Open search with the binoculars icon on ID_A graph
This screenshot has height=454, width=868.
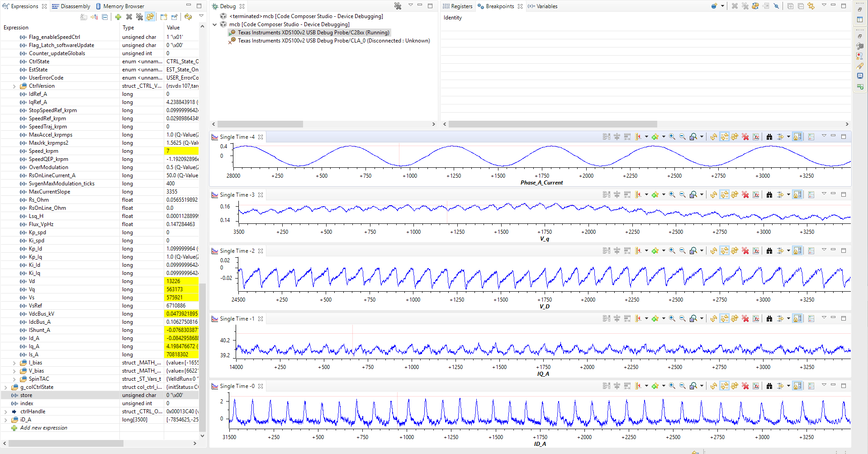click(x=769, y=386)
